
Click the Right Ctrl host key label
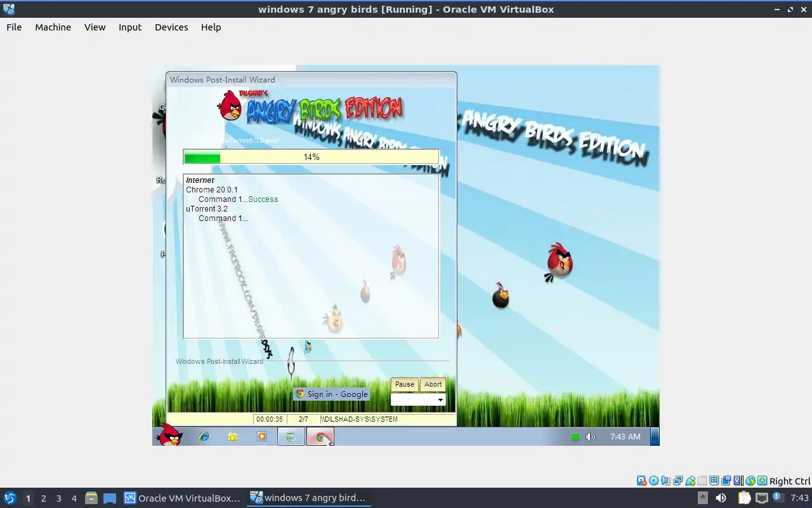point(790,481)
